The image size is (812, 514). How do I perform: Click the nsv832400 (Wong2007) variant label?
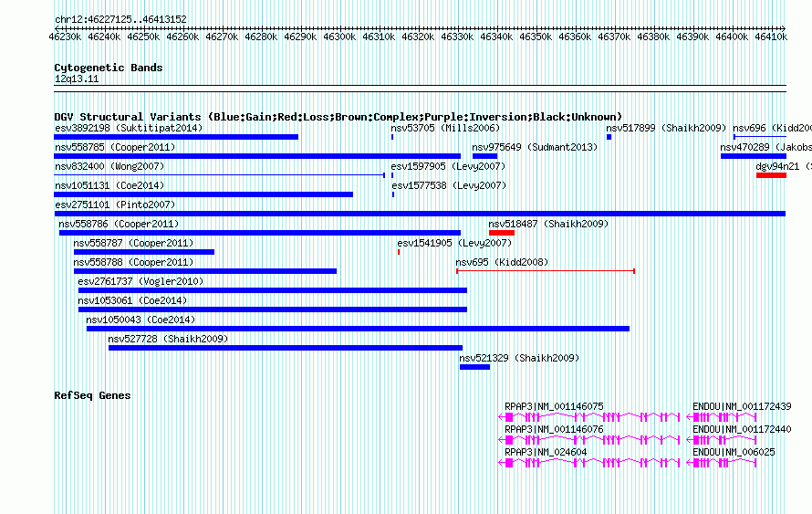point(109,166)
